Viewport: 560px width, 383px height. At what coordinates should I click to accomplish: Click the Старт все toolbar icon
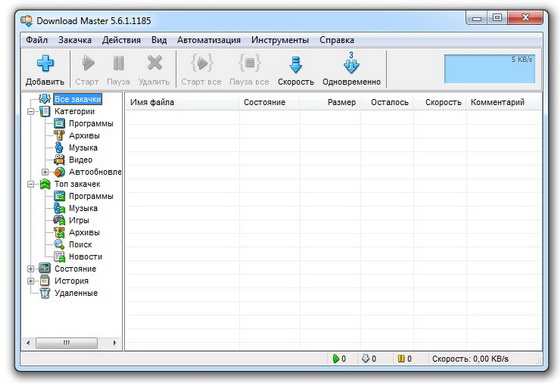click(202, 63)
